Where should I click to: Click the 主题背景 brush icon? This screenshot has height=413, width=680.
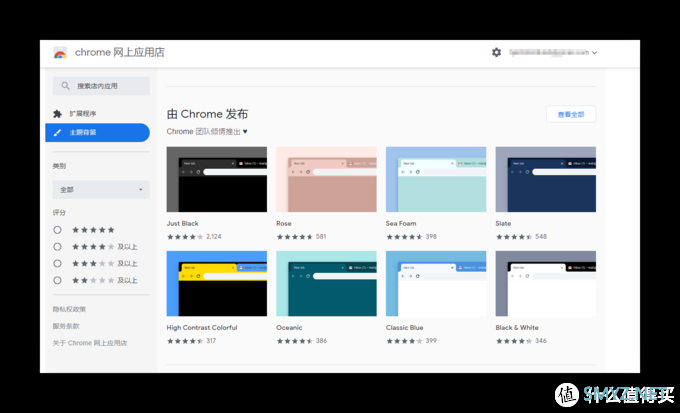pyautogui.click(x=57, y=132)
